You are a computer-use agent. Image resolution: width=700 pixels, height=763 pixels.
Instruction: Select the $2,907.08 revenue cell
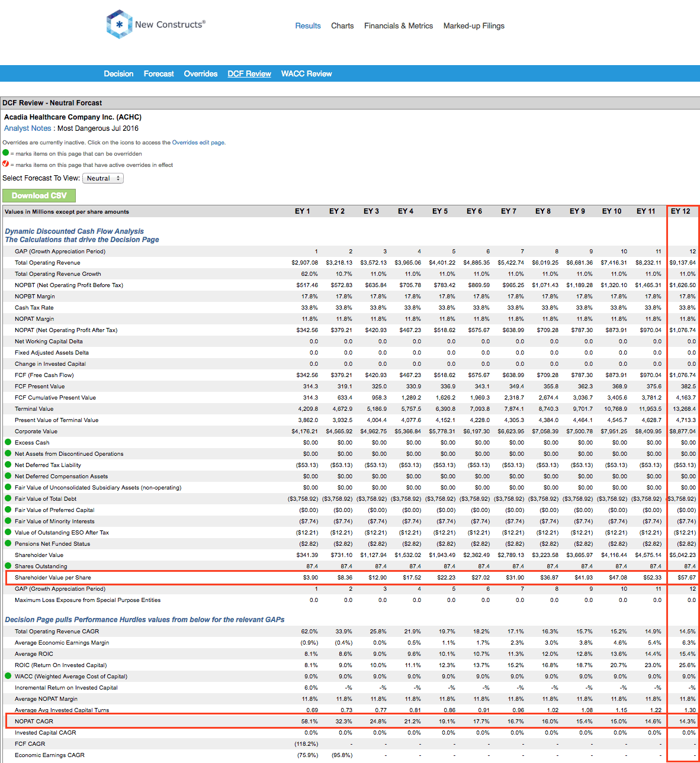[304, 263]
